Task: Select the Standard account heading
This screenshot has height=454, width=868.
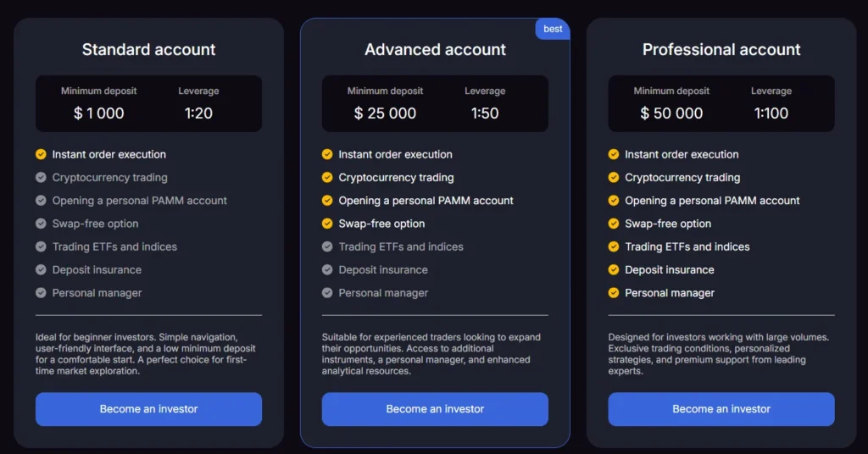Action: point(148,49)
